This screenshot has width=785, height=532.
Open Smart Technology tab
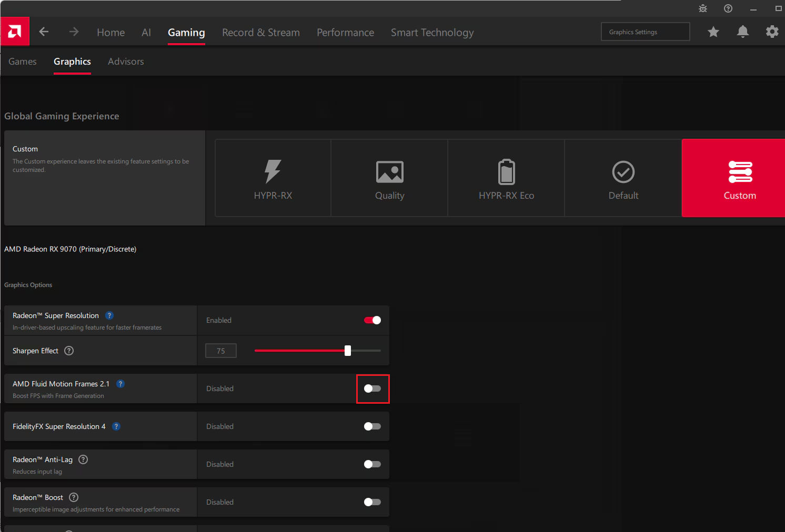[x=432, y=33]
